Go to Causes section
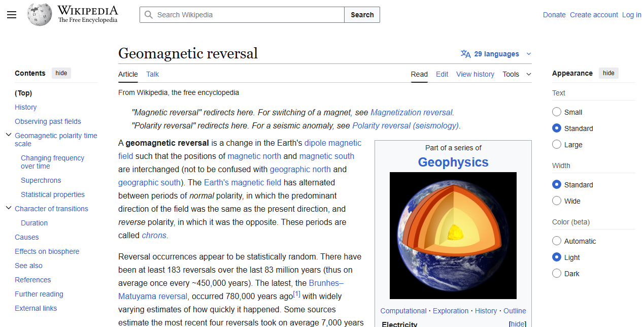Image resolution: width=644 pixels, height=327 pixels. tap(27, 237)
